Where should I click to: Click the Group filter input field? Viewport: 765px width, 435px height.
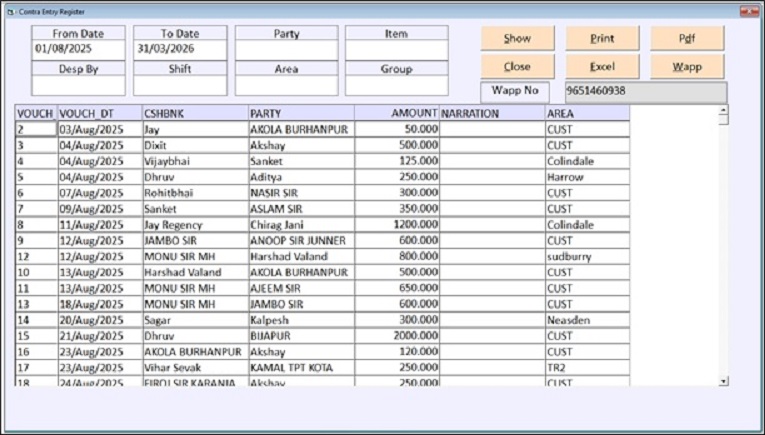point(397,85)
